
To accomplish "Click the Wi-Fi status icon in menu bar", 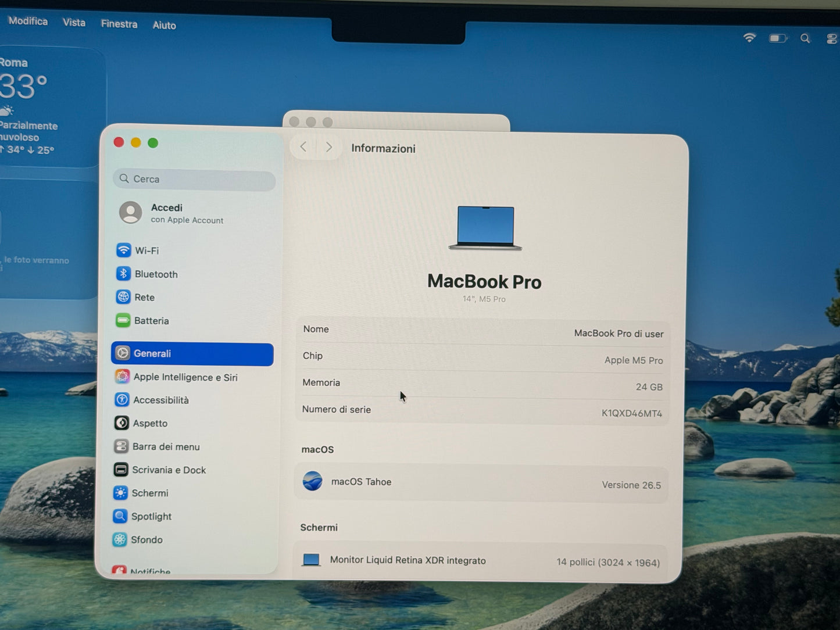I will tap(750, 38).
